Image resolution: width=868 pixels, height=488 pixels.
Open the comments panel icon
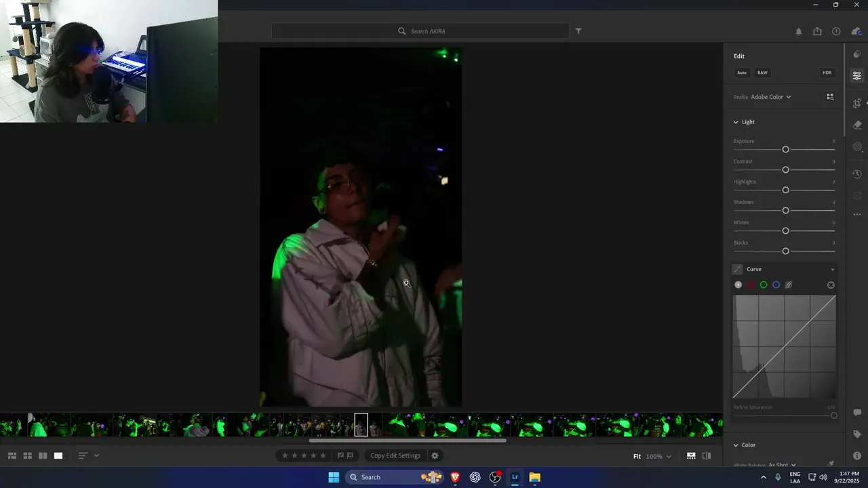[857, 412]
